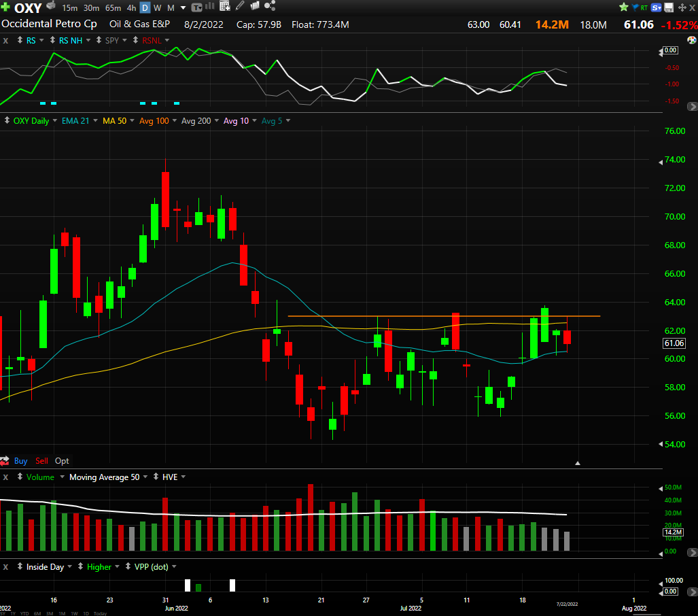Click the Oil & Gas E&P industry label
Viewport: 698px width, 616px height.
pyautogui.click(x=140, y=24)
